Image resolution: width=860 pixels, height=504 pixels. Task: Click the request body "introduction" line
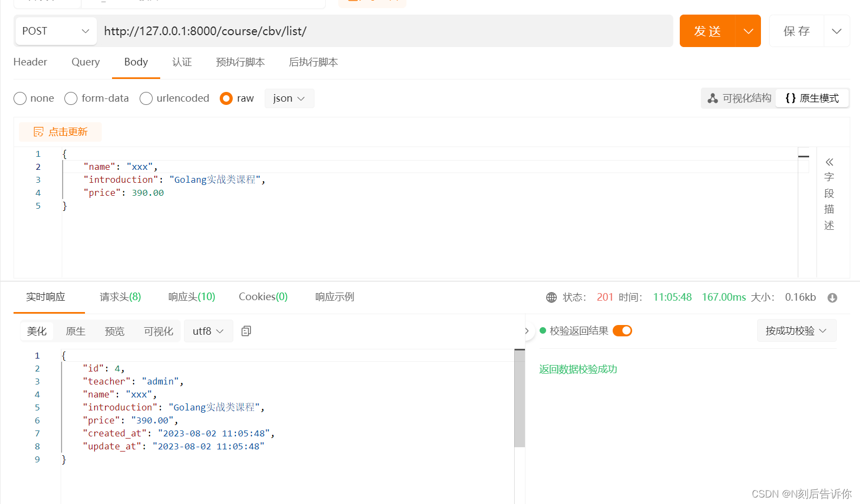[x=174, y=180]
